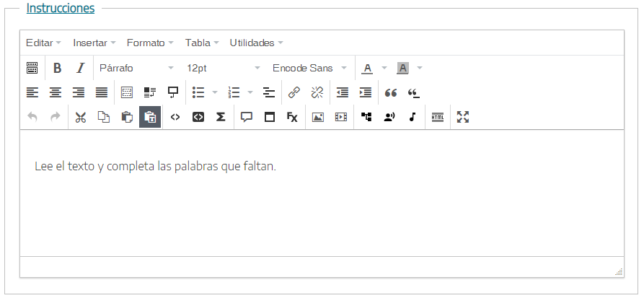The width and height of the screenshot is (644, 298).
Task: Open the HTML source code editor
Action: coord(438,117)
